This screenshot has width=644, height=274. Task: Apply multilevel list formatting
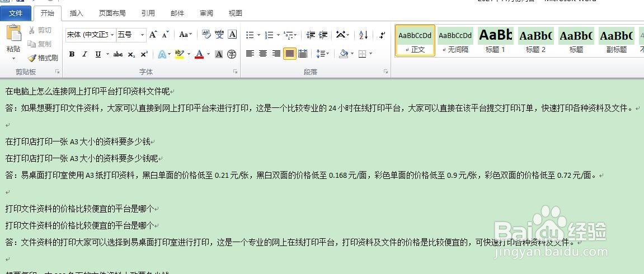coord(289,35)
